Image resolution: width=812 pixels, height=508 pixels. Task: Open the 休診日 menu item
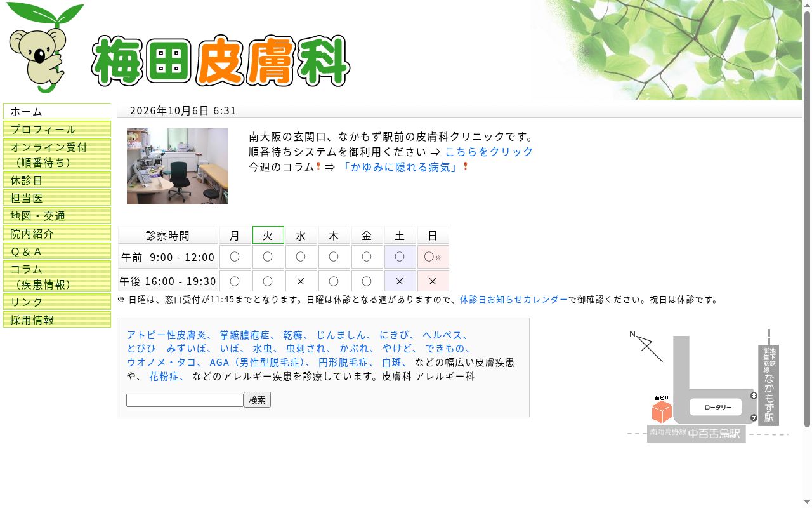[x=57, y=180]
